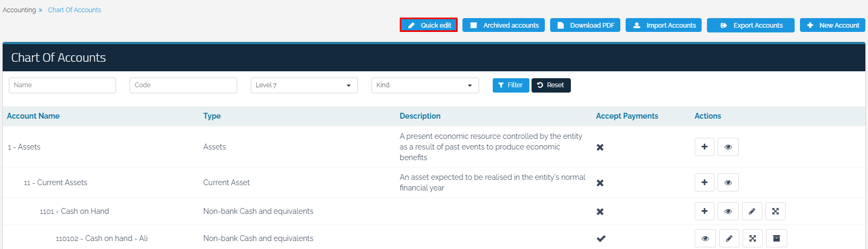
Task: Click into the Name filter field
Action: click(62, 85)
